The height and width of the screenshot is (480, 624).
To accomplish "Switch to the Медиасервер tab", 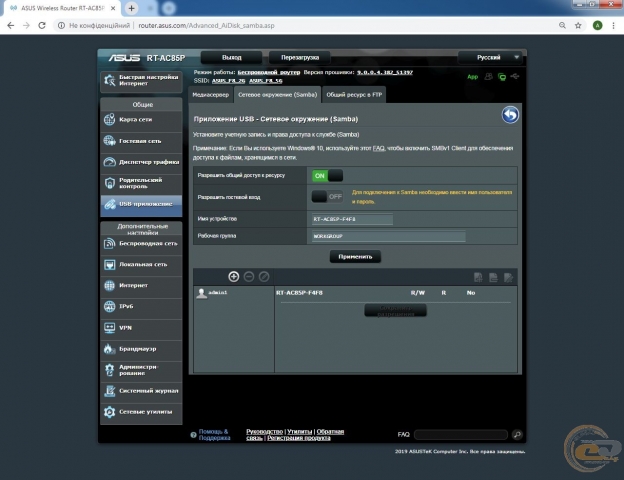I will pyautogui.click(x=210, y=94).
